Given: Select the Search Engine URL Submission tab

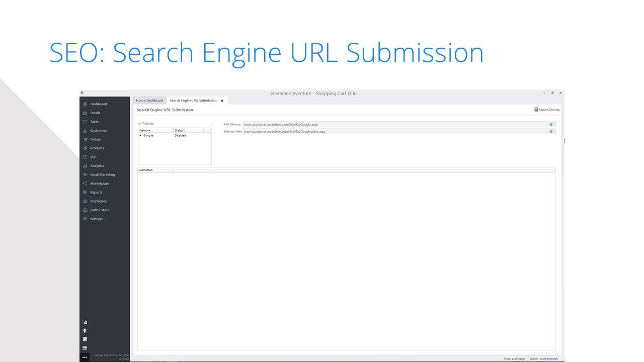Looking at the screenshot, I should pyautogui.click(x=193, y=101).
